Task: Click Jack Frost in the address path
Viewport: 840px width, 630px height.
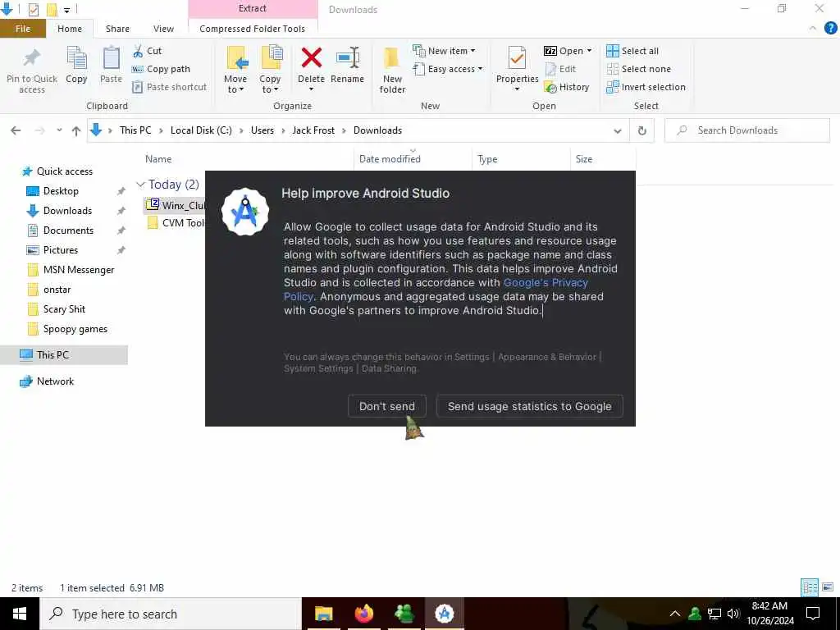Action: coord(313,130)
